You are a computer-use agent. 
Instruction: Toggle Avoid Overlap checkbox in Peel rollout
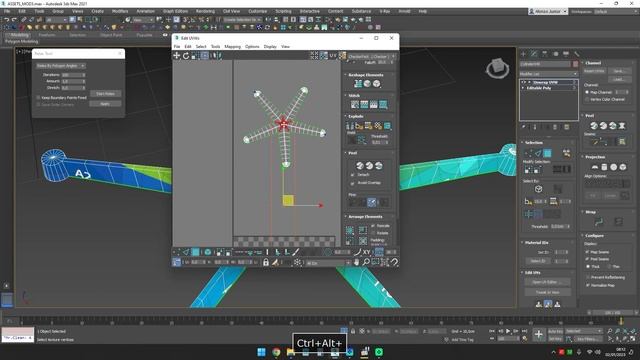(352, 183)
